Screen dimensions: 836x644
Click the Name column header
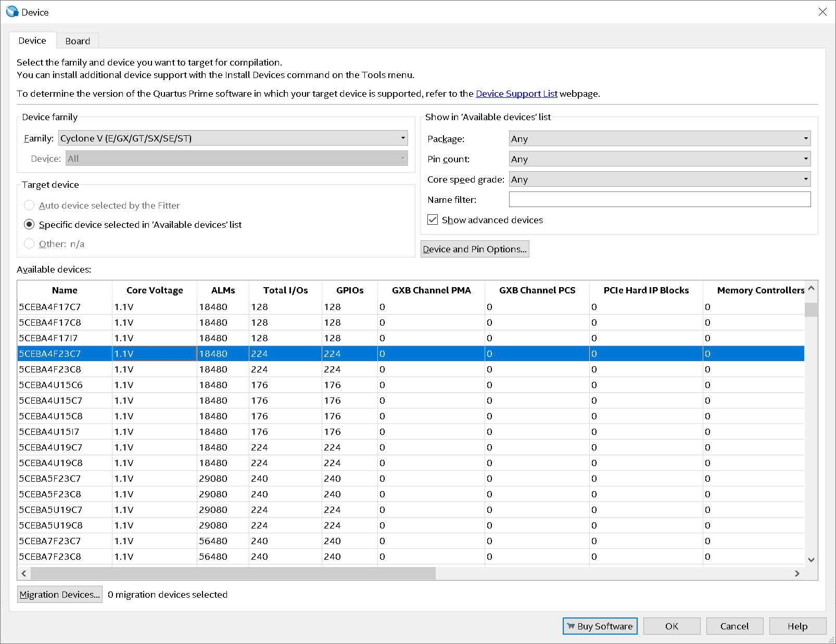[x=65, y=290]
